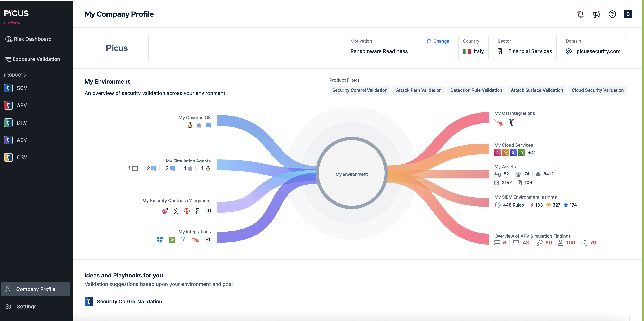
Task: Click the CrowdStrike falcon icon under CTI Integrations
Action: coord(499,123)
